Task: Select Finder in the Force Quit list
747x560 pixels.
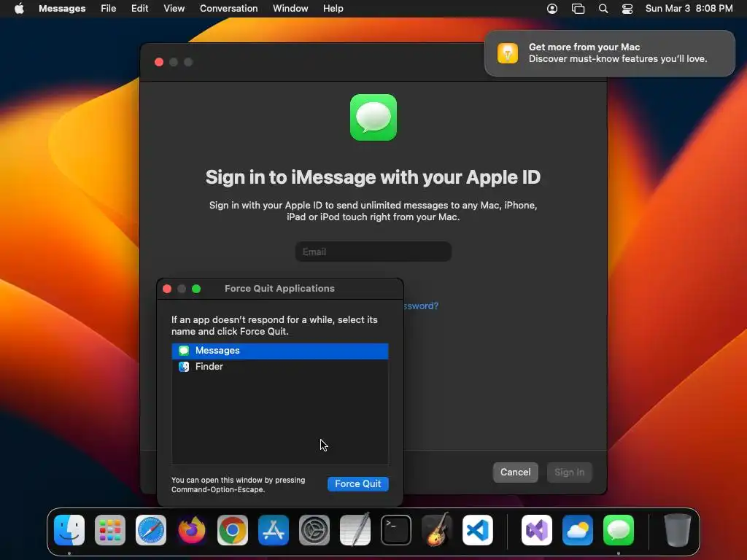Action: coord(280,367)
